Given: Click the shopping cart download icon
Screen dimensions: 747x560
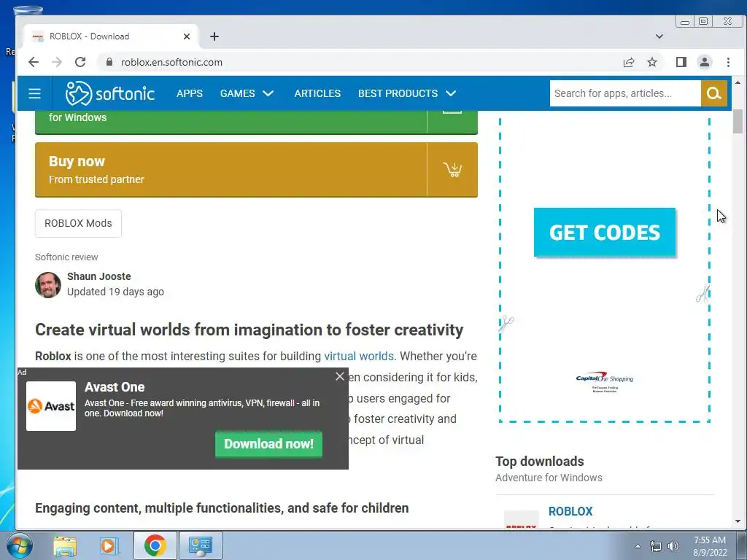Looking at the screenshot, I should tap(452, 169).
